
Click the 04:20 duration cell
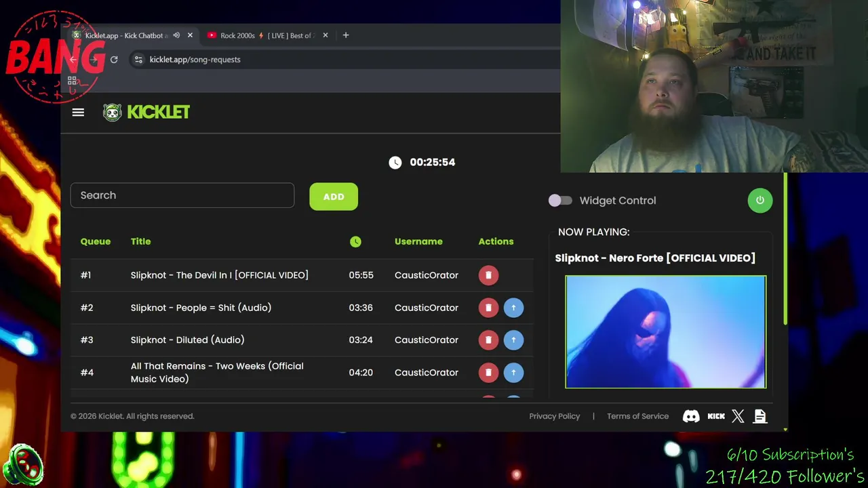click(x=361, y=372)
